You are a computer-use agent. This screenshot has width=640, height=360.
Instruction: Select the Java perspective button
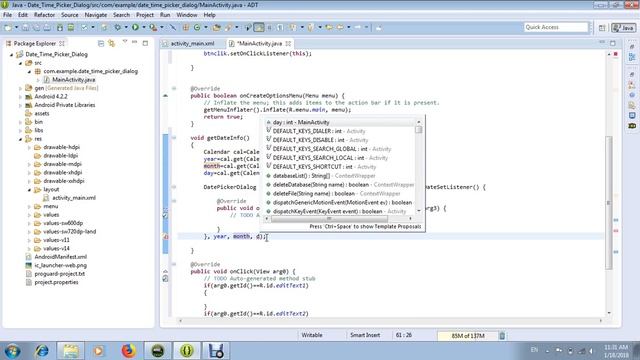624,27
